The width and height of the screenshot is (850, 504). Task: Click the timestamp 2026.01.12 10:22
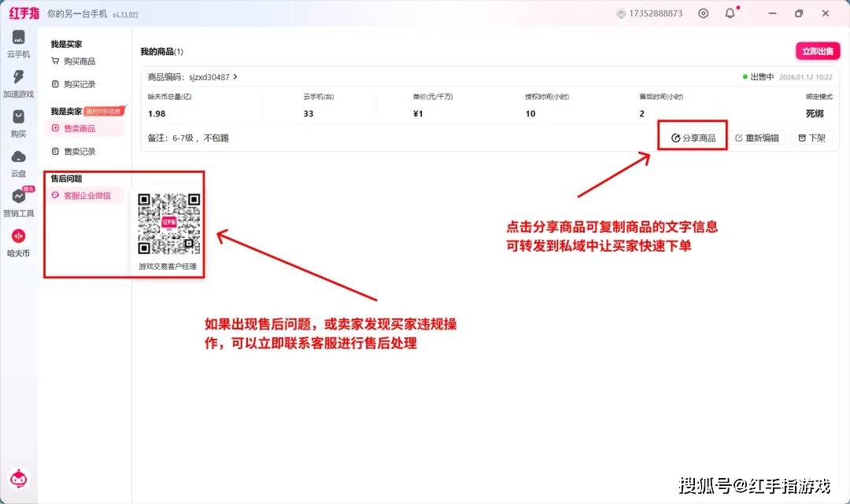[x=806, y=77]
